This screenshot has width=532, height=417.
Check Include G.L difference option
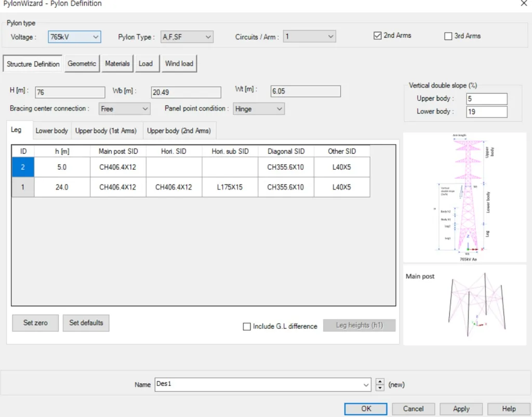click(x=247, y=327)
